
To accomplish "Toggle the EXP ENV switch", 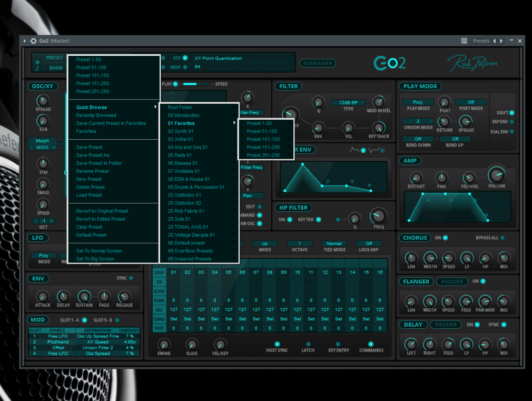I will coord(511,122).
